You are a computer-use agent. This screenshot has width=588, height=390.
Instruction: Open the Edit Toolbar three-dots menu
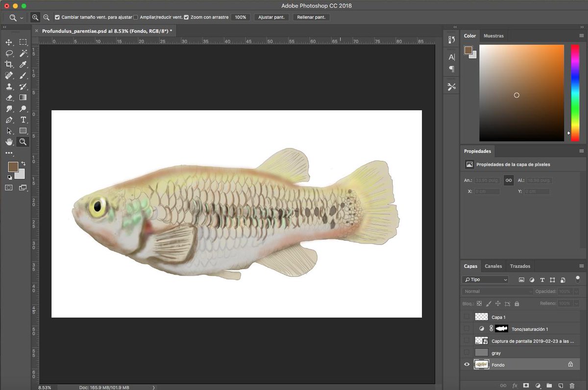click(9, 153)
